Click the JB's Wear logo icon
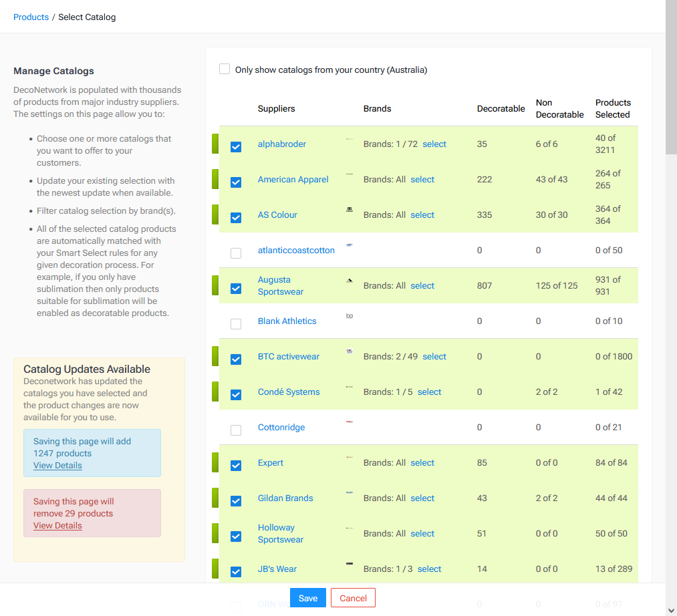This screenshot has width=677, height=616. 350,563
